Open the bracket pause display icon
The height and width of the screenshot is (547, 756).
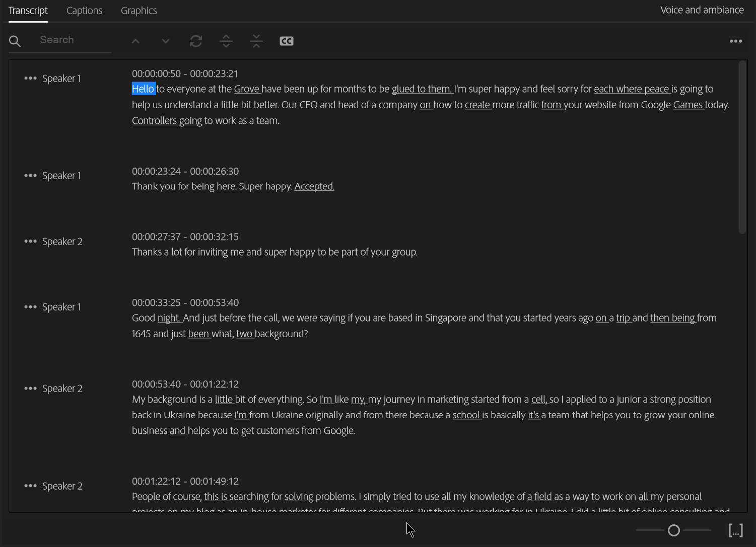click(736, 530)
